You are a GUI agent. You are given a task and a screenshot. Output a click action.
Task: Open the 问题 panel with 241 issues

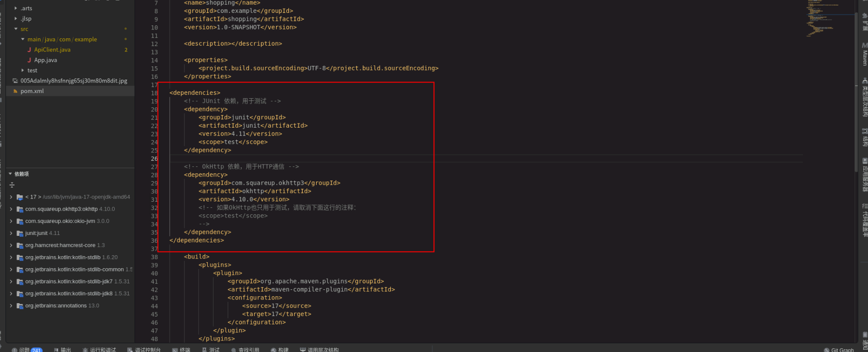click(27, 350)
